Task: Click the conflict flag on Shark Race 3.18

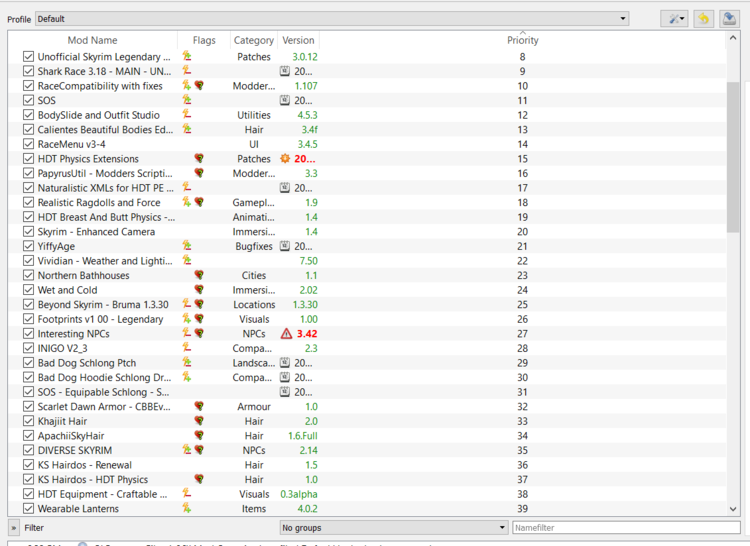Action: [187, 71]
